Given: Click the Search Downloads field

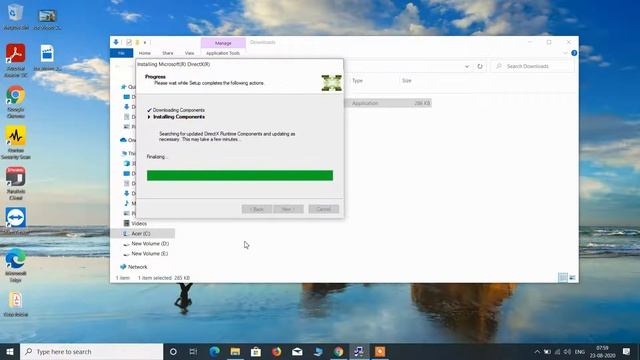Looking at the screenshot, I should (x=532, y=66).
